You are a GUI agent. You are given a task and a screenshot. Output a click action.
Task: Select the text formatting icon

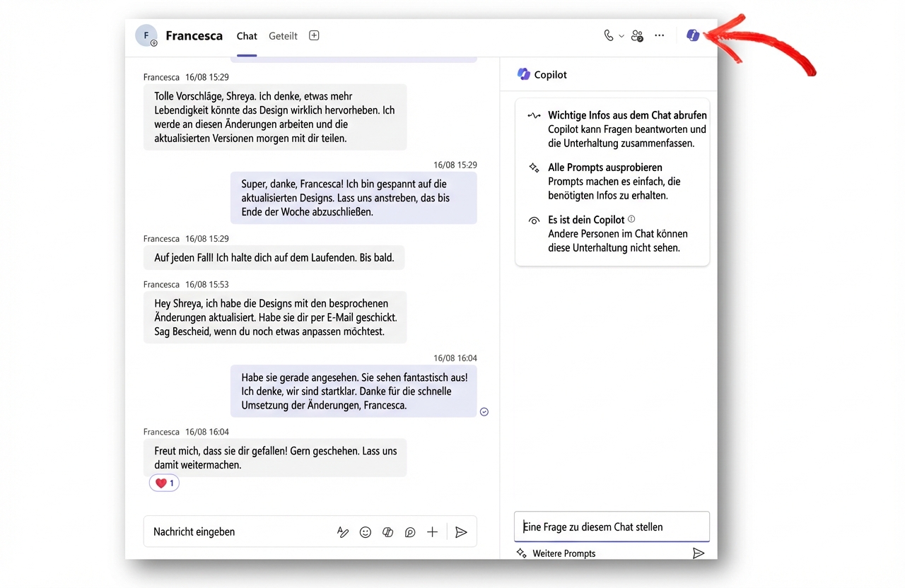(x=343, y=531)
